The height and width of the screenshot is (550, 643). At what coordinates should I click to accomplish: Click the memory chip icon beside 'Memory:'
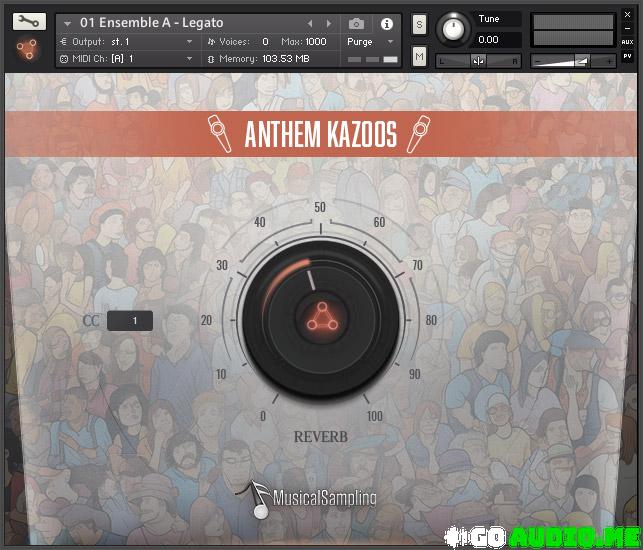211,59
